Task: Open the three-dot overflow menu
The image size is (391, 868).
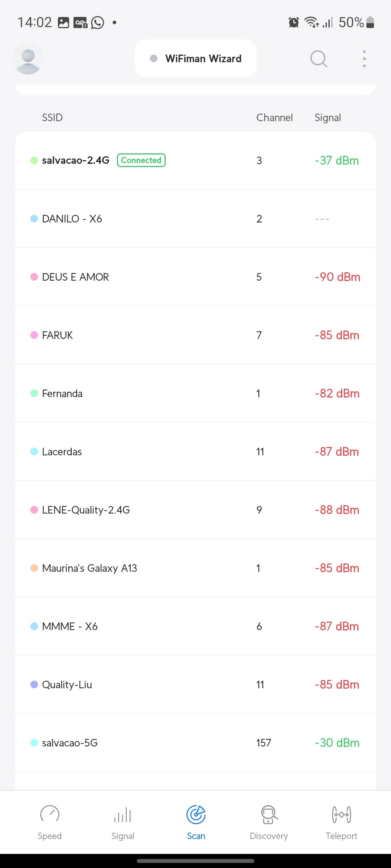Action: point(364,59)
